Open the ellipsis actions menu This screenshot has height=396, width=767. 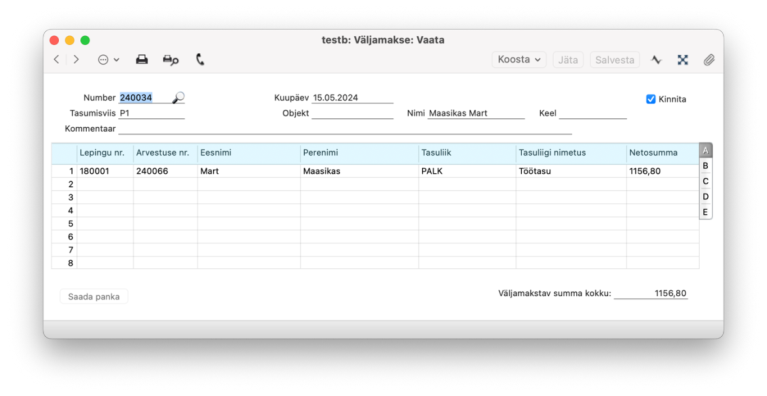[108, 60]
